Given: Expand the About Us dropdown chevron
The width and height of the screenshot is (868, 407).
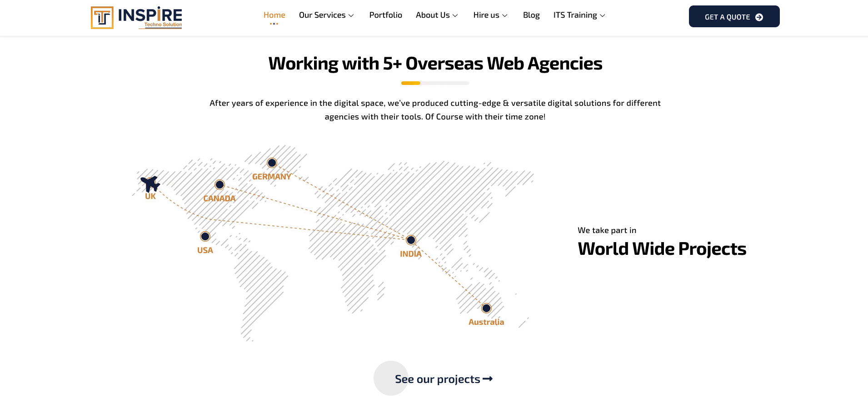Looking at the screenshot, I should (x=455, y=15).
